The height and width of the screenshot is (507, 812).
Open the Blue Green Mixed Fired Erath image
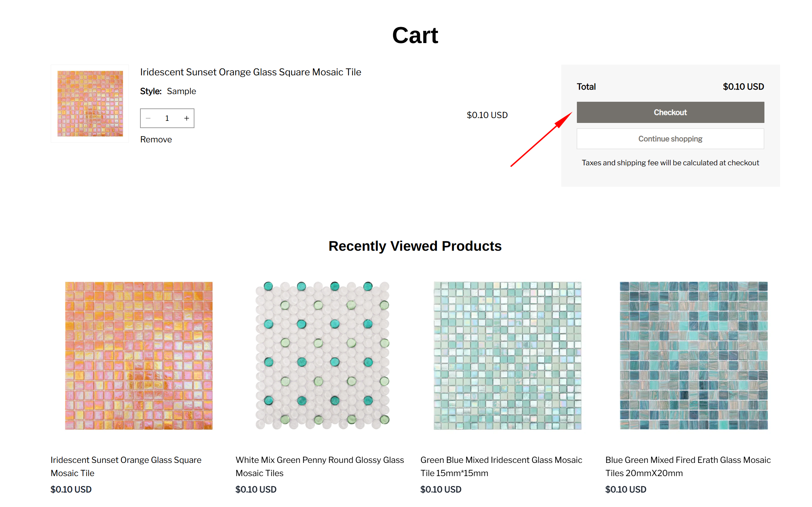(694, 355)
